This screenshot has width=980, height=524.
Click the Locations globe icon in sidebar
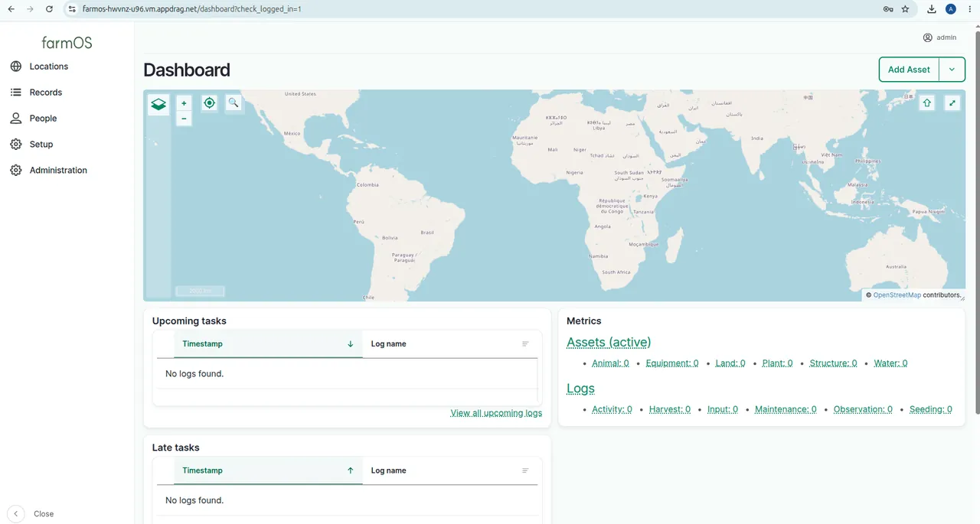pyautogui.click(x=15, y=67)
